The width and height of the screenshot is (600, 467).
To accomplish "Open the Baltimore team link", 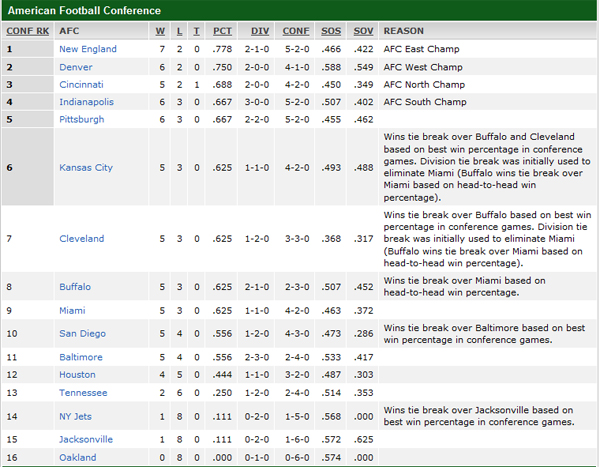I will (81, 357).
